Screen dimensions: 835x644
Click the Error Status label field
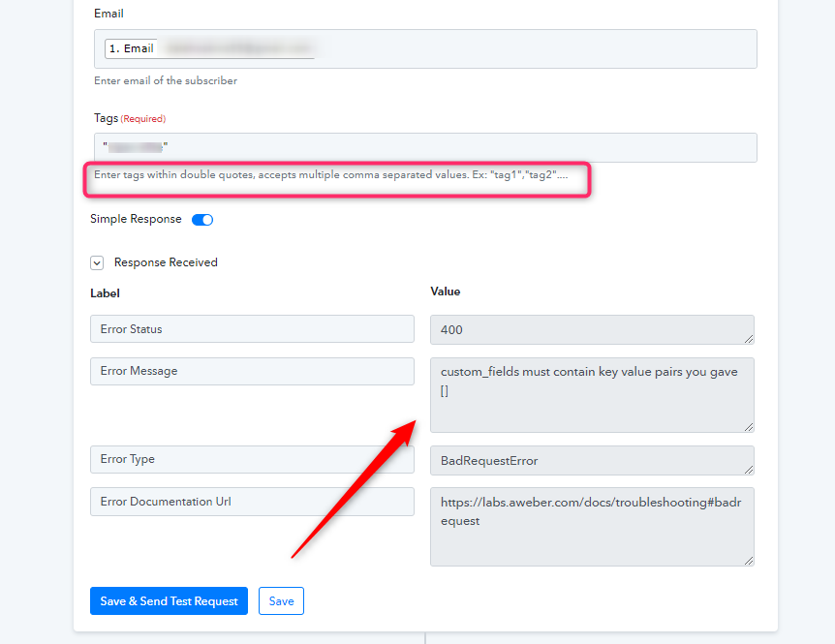pos(252,329)
